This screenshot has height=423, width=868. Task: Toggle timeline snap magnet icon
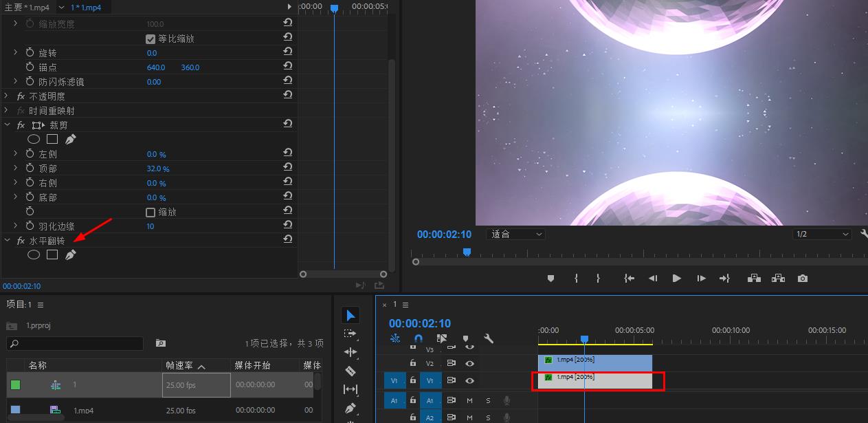(x=419, y=338)
